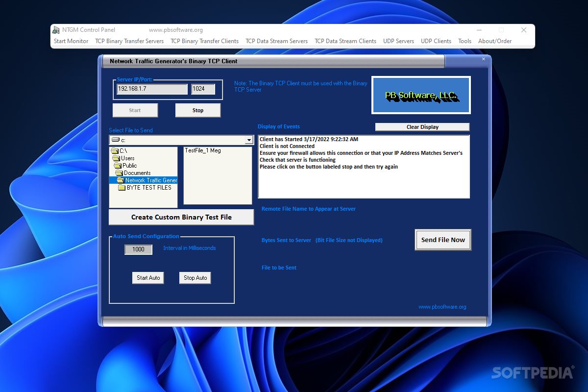This screenshot has width=588, height=392.
Task: Expand the c: drive dropdown arrow
Action: [249, 141]
